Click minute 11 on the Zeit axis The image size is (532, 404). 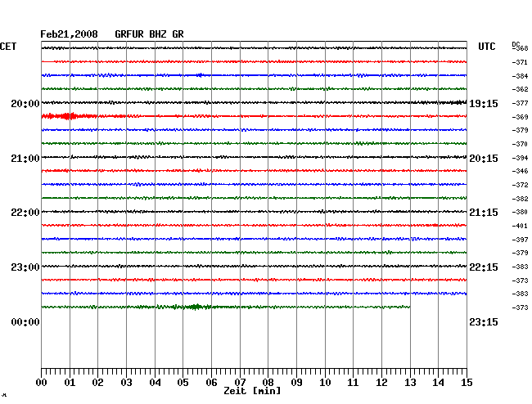click(353, 383)
